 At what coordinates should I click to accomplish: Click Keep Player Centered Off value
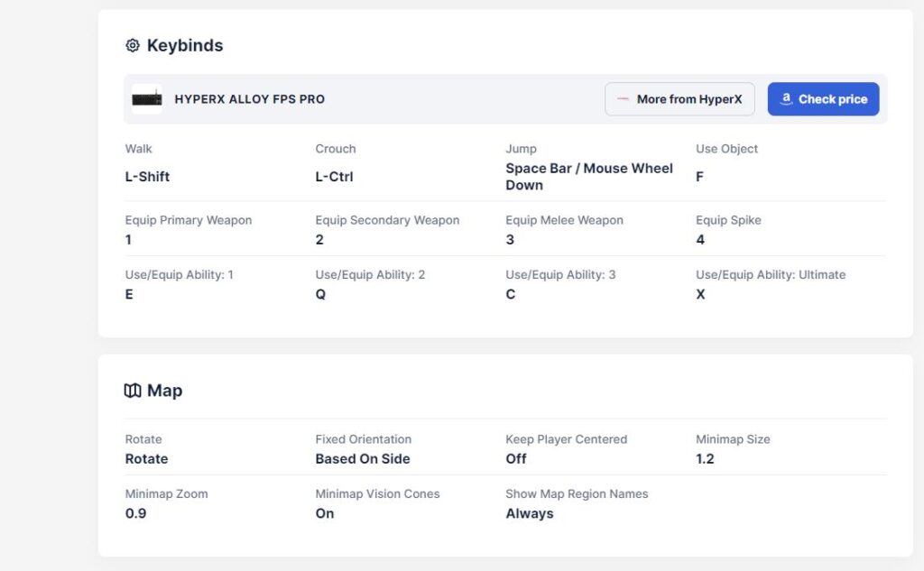pos(516,458)
